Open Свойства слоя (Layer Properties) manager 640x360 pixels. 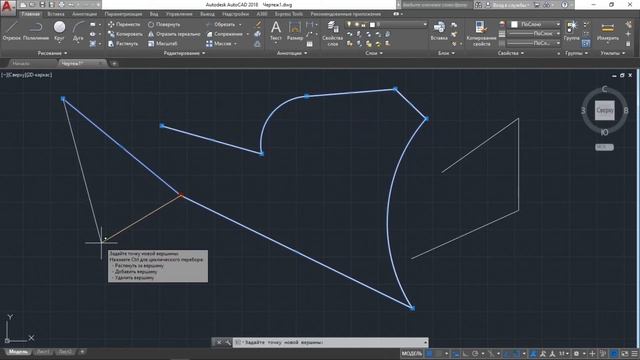333,33
